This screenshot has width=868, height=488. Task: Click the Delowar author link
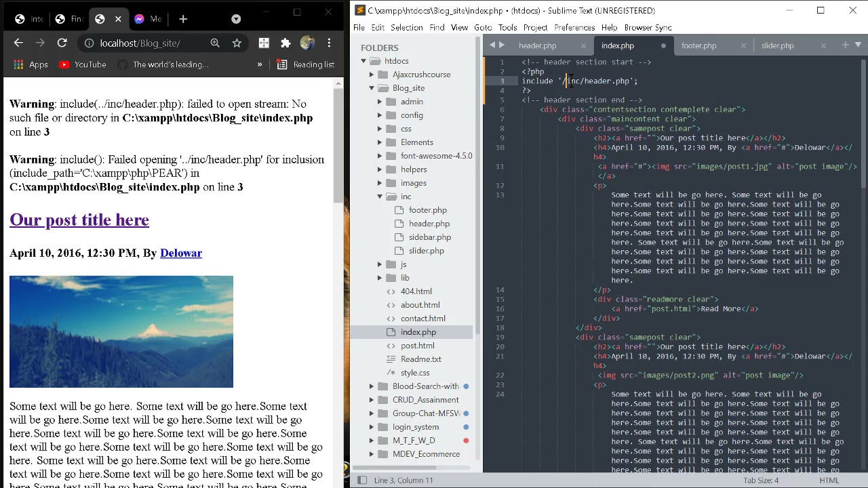point(180,253)
